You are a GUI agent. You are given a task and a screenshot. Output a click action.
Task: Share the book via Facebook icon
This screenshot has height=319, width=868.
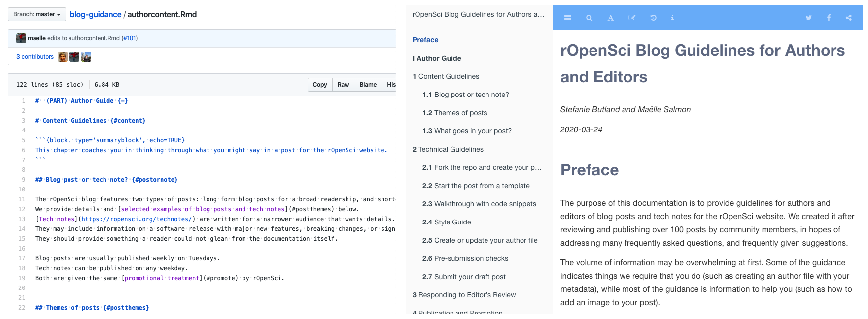[829, 18]
